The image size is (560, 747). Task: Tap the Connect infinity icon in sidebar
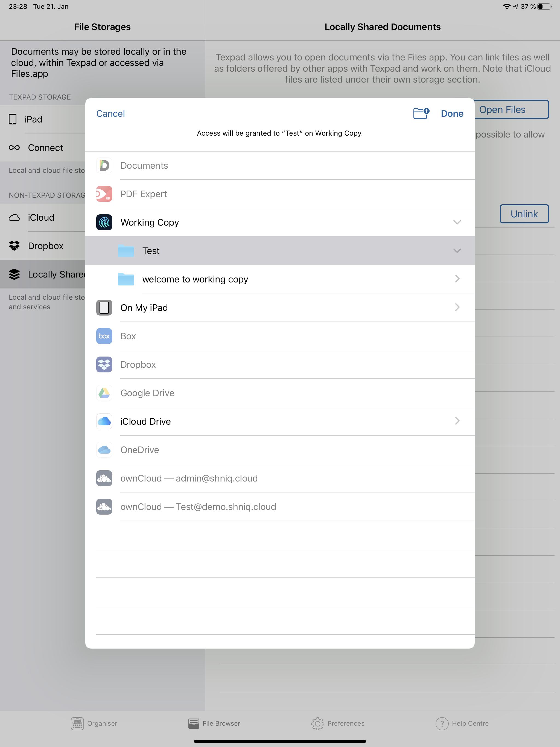coord(14,148)
